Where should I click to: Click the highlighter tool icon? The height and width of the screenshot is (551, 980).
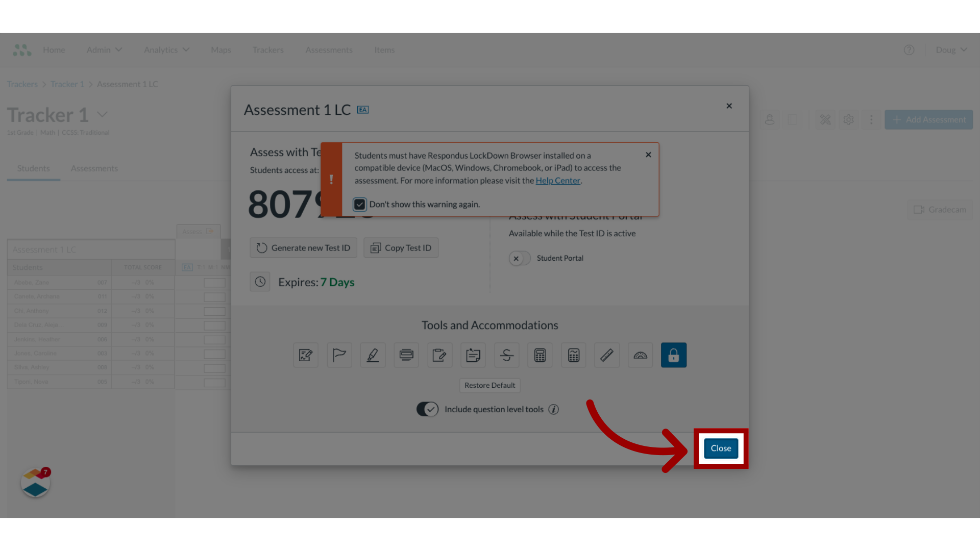pos(372,355)
